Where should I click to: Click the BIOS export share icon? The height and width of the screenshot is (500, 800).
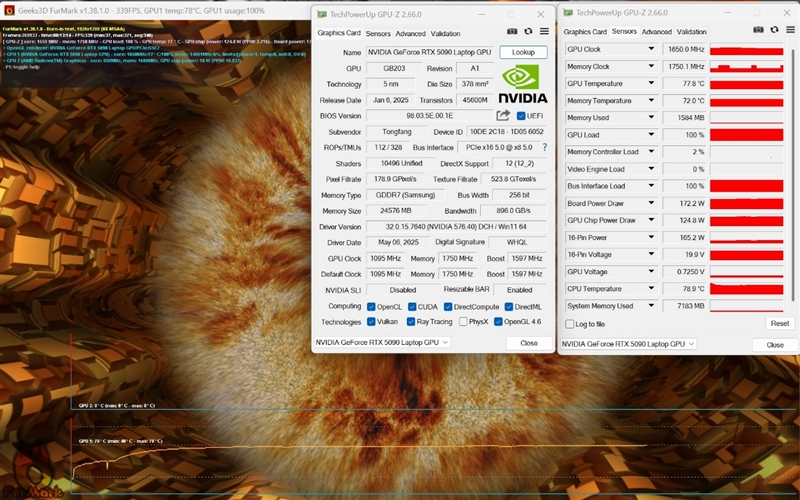pyautogui.click(x=503, y=116)
